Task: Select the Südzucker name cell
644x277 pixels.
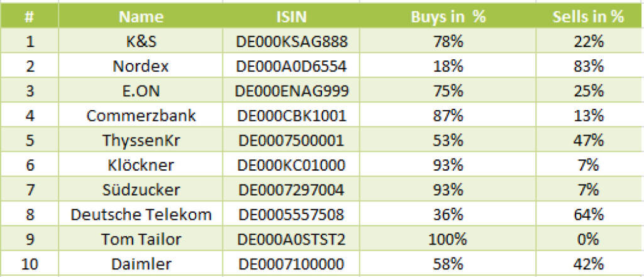Action: [141, 190]
